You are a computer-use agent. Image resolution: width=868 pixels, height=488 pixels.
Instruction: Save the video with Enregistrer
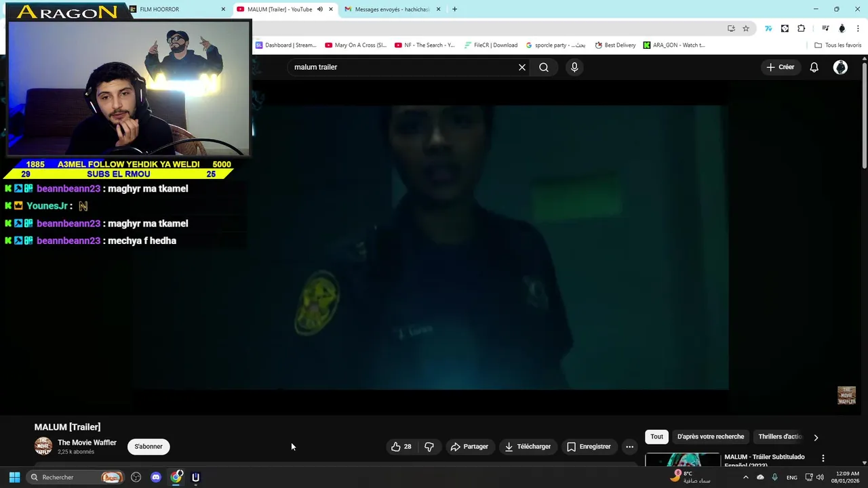click(589, 447)
